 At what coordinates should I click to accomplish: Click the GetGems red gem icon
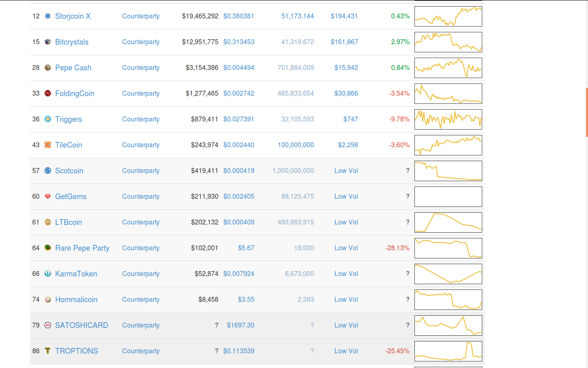[x=48, y=196]
